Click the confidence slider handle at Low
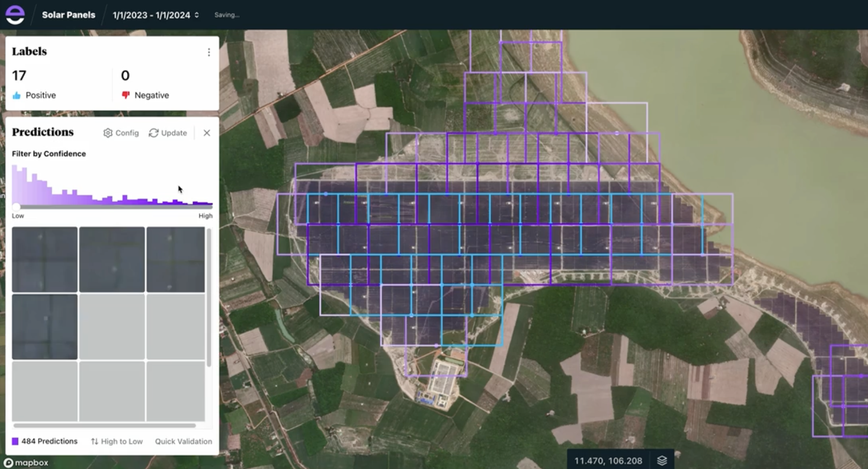Screen dimensions: 868x469 [x=17, y=206]
